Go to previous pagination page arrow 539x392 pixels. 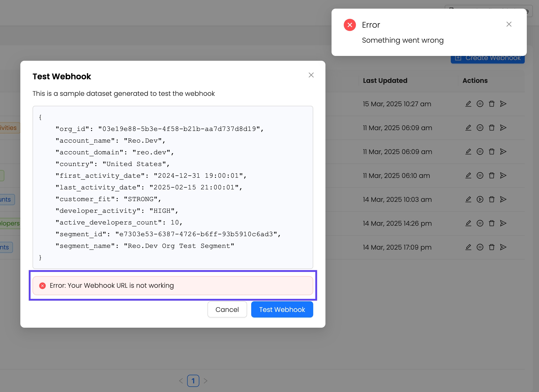point(181,381)
